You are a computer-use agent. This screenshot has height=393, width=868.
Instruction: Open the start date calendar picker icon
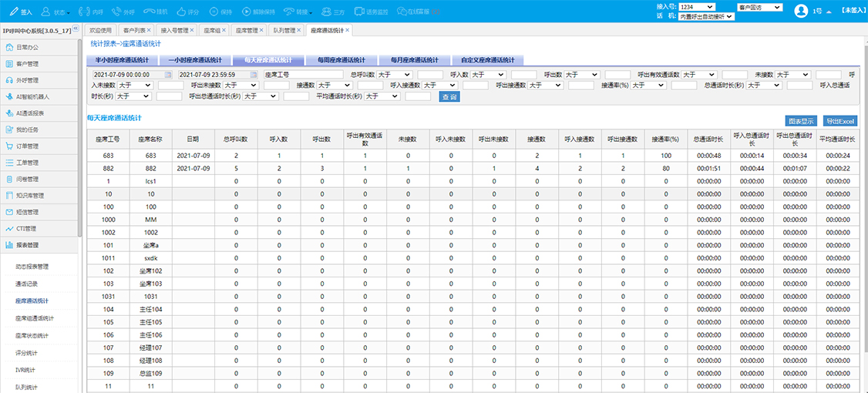click(x=168, y=75)
